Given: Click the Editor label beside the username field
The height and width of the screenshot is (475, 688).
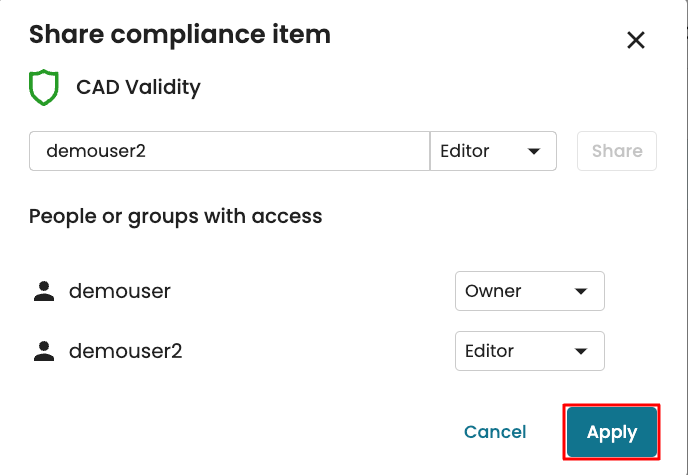Looking at the screenshot, I should click(465, 152).
